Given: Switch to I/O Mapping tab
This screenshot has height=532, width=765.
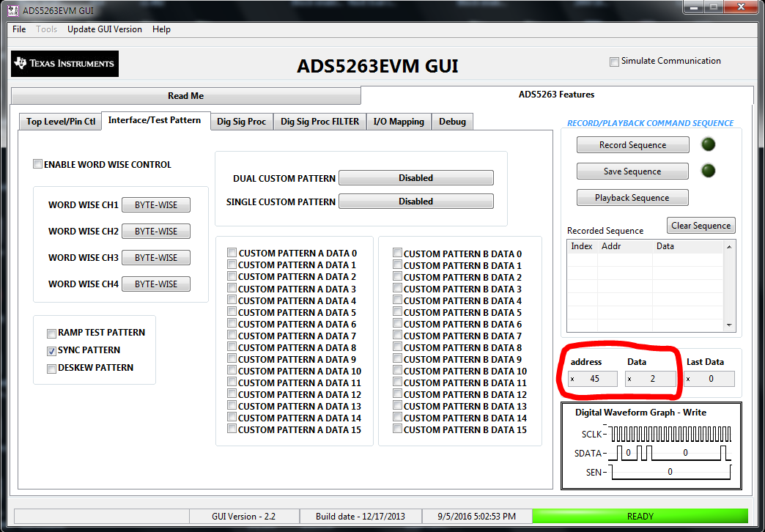Looking at the screenshot, I should tap(399, 122).
